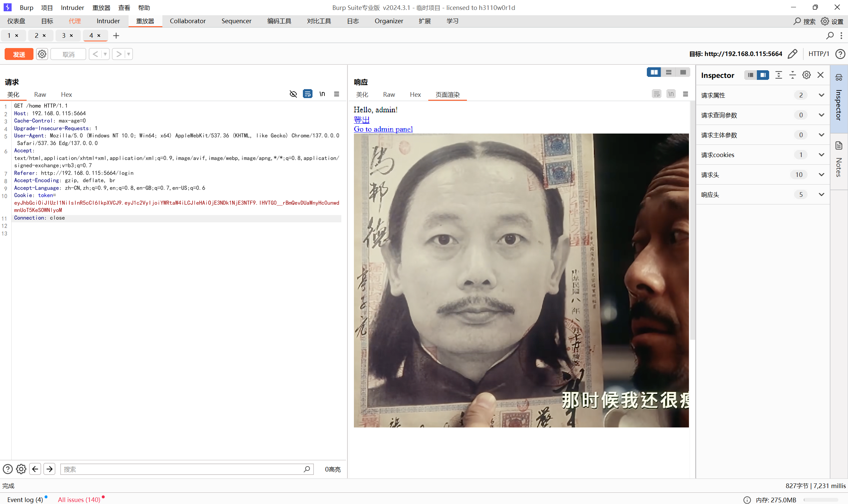Switch to 代理 proxy tab

pos(75,21)
